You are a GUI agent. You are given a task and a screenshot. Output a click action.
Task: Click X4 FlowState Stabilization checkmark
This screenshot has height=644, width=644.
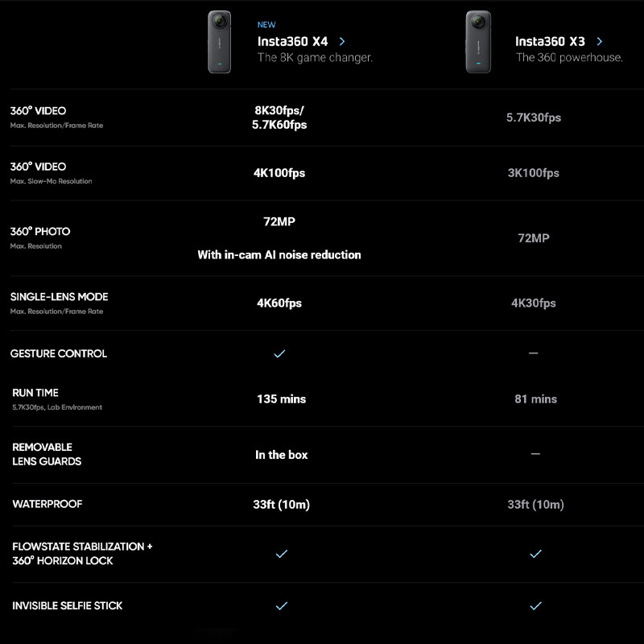(x=281, y=554)
